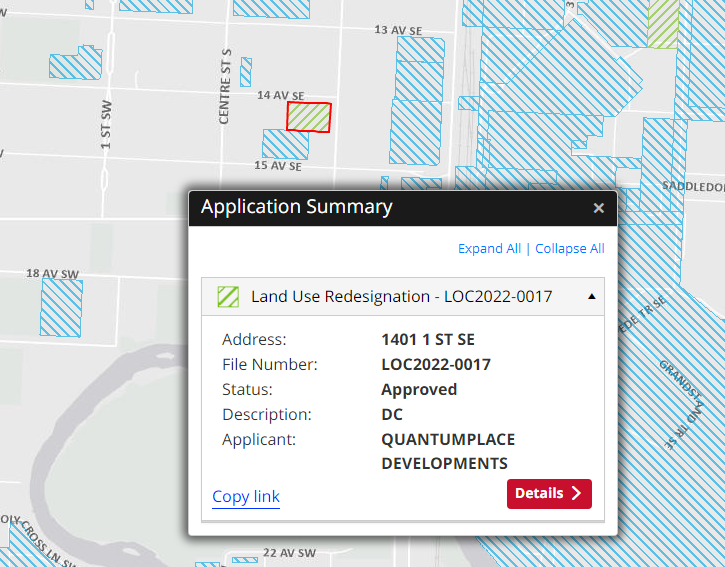Select the blue hatched parcel above 15 AV SE label

(x=285, y=144)
